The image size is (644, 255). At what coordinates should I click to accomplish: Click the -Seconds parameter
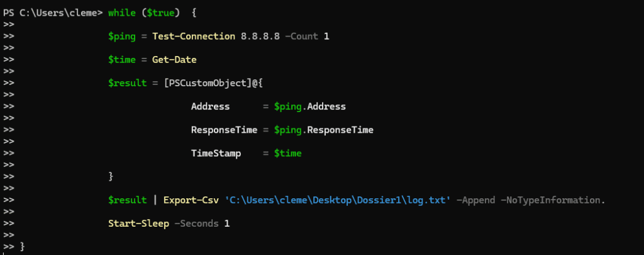click(x=194, y=225)
